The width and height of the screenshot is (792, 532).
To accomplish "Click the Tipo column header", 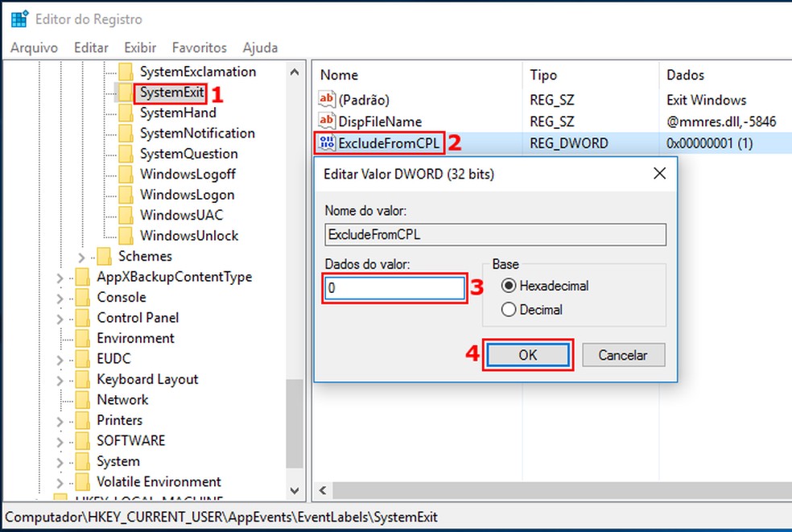I will point(591,75).
